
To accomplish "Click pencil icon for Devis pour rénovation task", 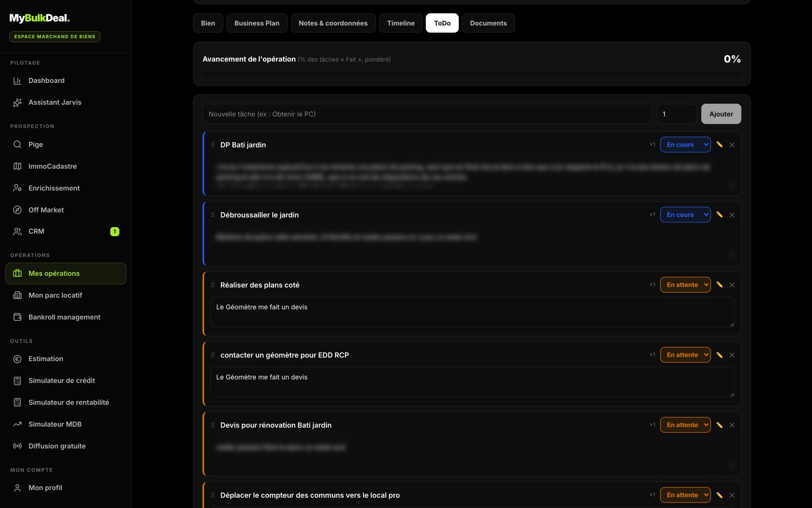I will click(x=720, y=425).
